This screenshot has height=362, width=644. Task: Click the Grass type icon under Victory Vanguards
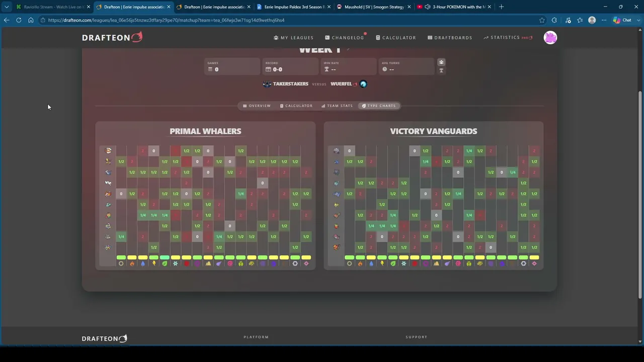pos(393,263)
